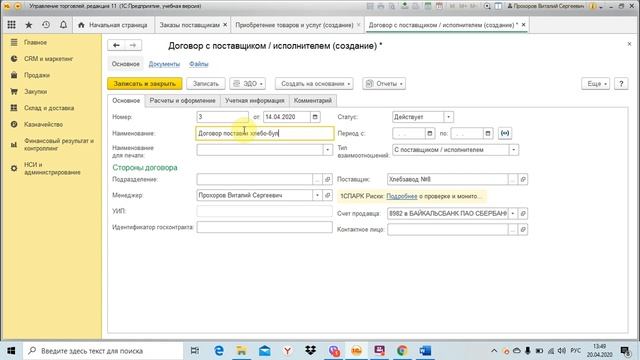The height and width of the screenshot is (360, 640).
Task: Close Заказы поставщикам tab
Action: pyautogui.click(x=225, y=25)
